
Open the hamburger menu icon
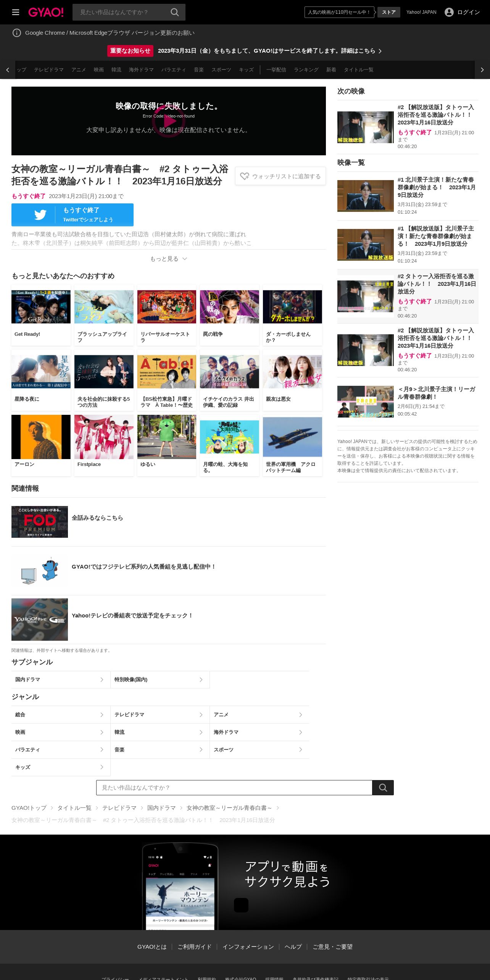16,12
